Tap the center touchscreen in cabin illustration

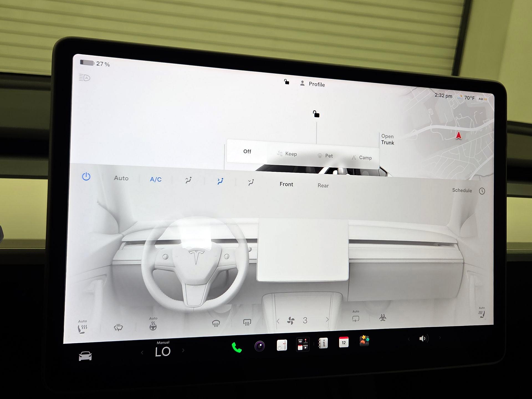pos(303,250)
